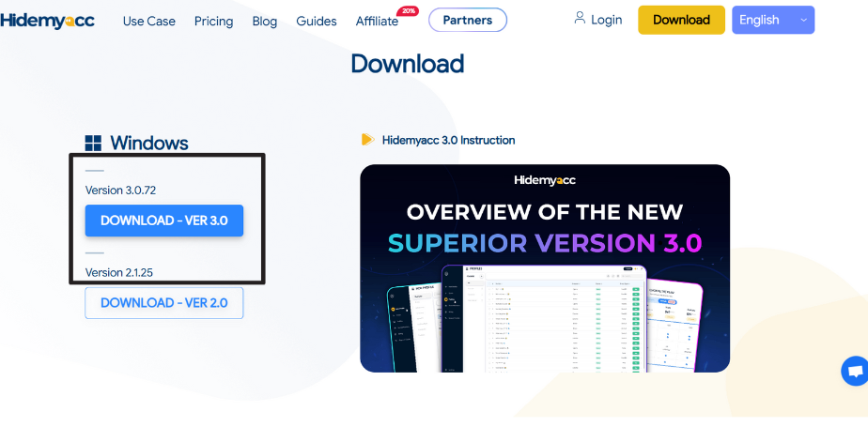Viewport: 868px width, 442px height.
Task: Click the yellow Download header button
Action: (681, 20)
